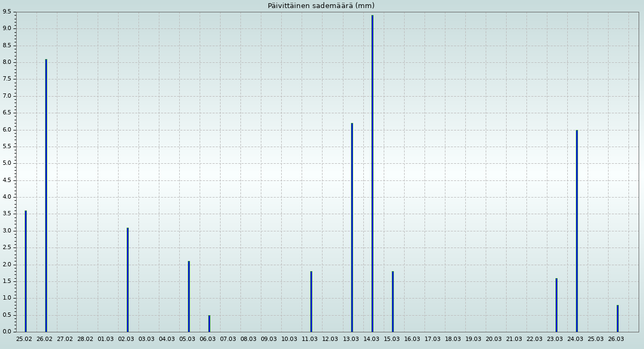Image resolution: width=644 pixels, height=349 pixels.
Task: Select the bar for 02.03
Action: click(127, 280)
